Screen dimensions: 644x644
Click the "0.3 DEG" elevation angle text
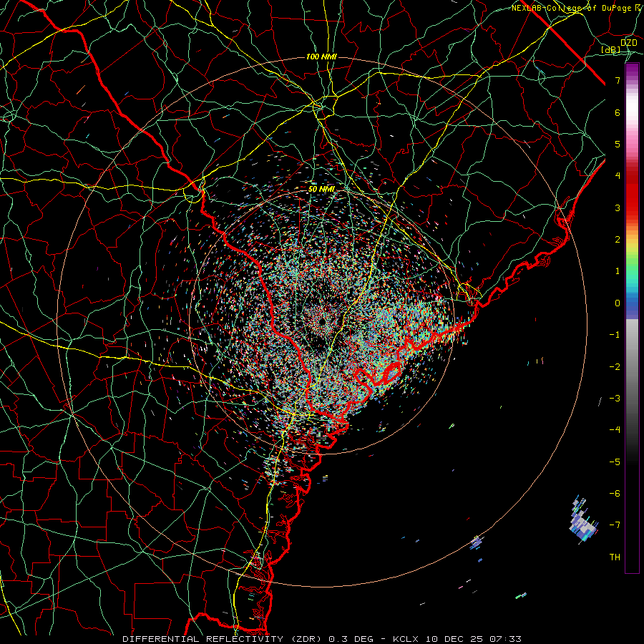pyautogui.click(x=351, y=639)
